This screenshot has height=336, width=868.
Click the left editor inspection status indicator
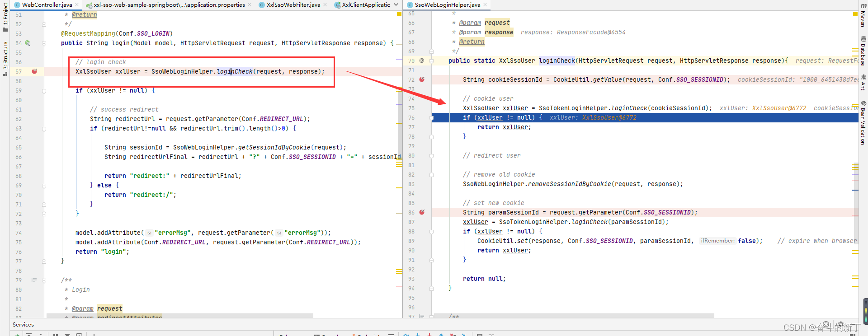tap(399, 14)
